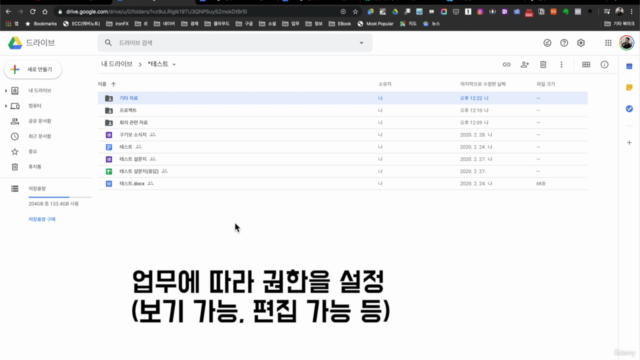Open the Drive help question mark icon
640x360 pixels.
tap(564, 43)
